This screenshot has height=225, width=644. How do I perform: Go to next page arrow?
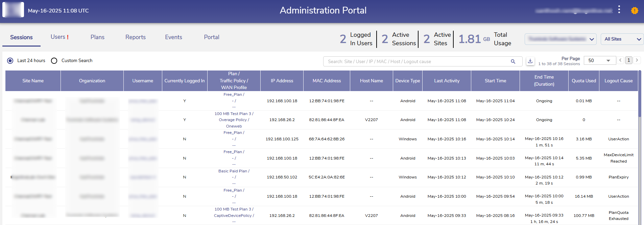coord(637,60)
